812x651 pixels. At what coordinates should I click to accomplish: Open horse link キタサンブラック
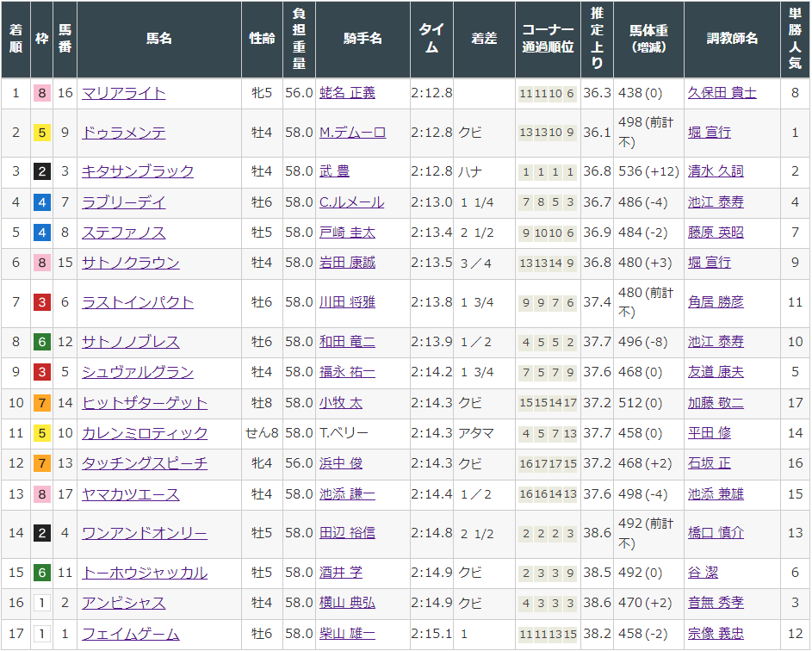tap(138, 171)
